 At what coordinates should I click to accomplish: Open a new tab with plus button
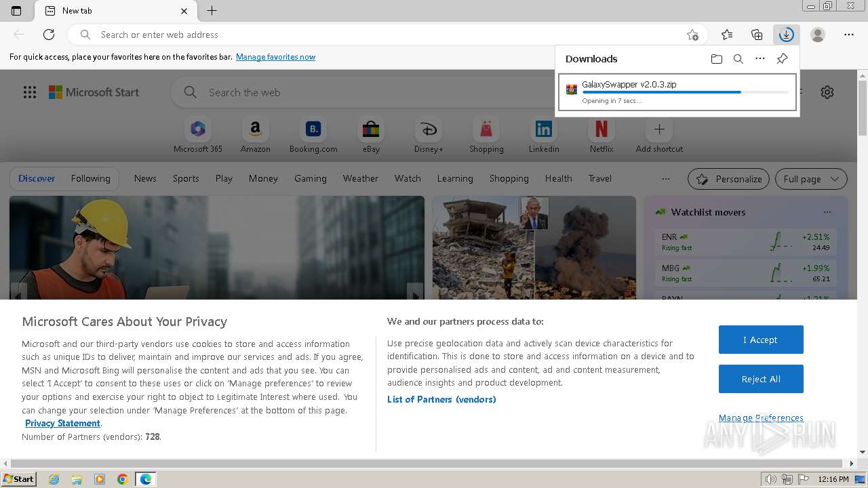(212, 11)
